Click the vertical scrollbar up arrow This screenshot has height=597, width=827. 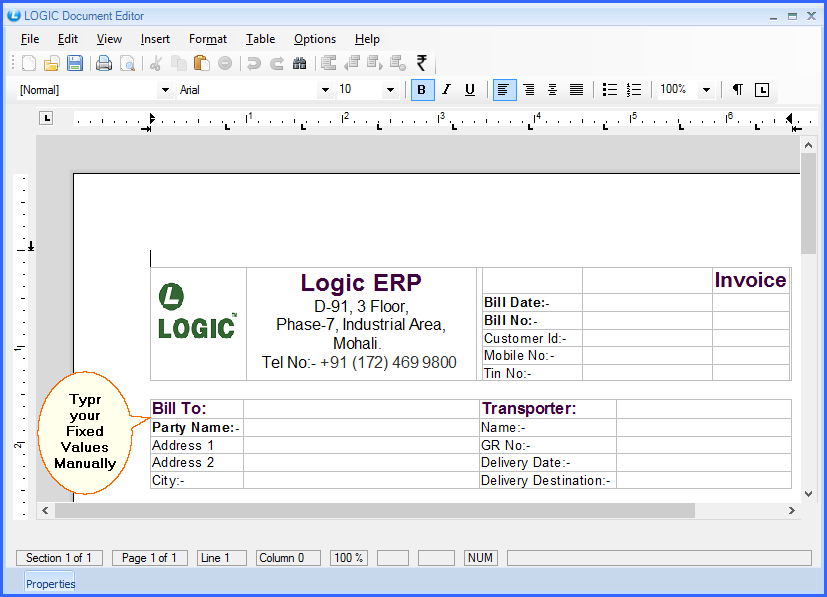pos(809,145)
